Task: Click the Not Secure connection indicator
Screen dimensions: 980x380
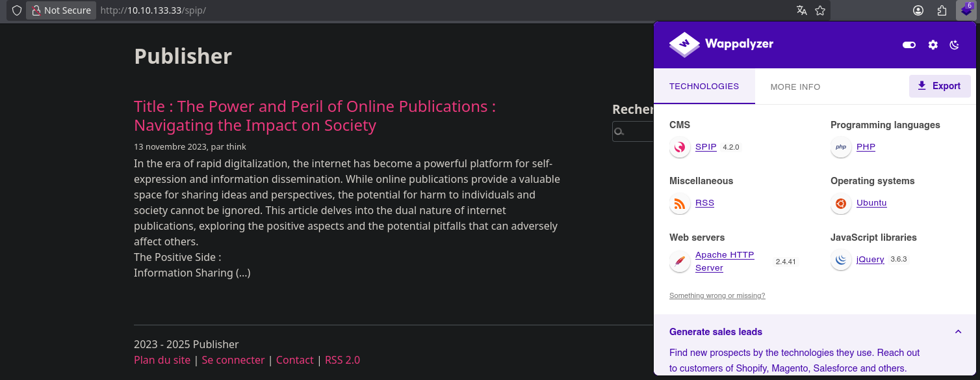Action: 61,10
